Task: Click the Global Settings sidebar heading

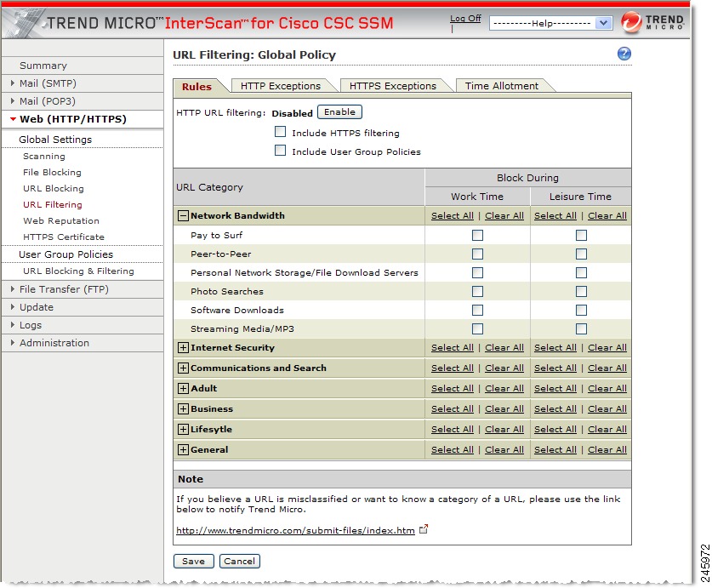Action: tap(55, 140)
